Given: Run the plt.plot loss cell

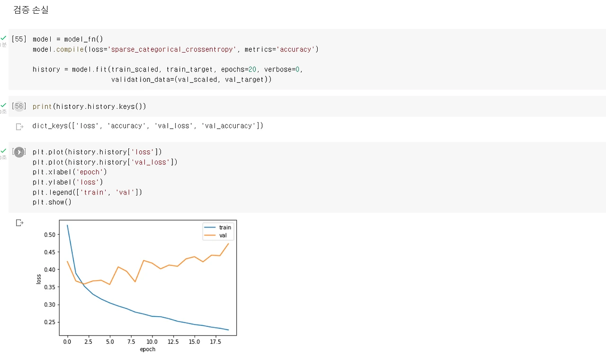Looking at the screenshot, I should [x=19, y=152].
